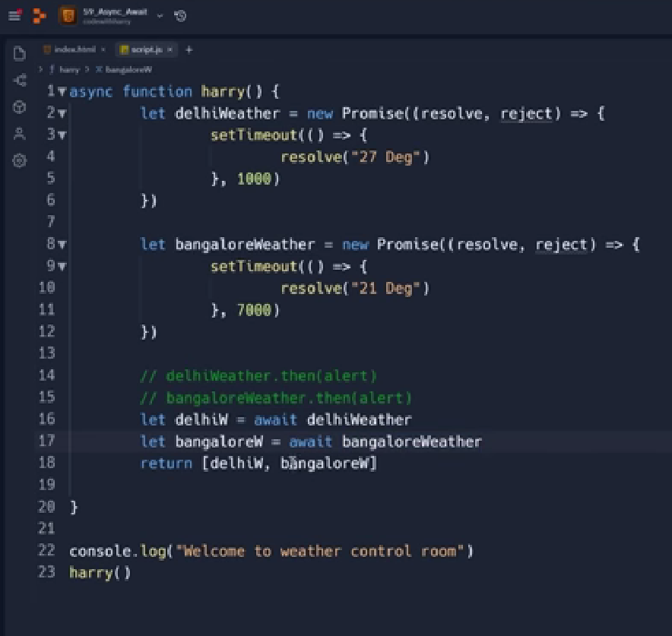Click 'setTimeout' on line 3
672x636 pixels.
point(254,135)
